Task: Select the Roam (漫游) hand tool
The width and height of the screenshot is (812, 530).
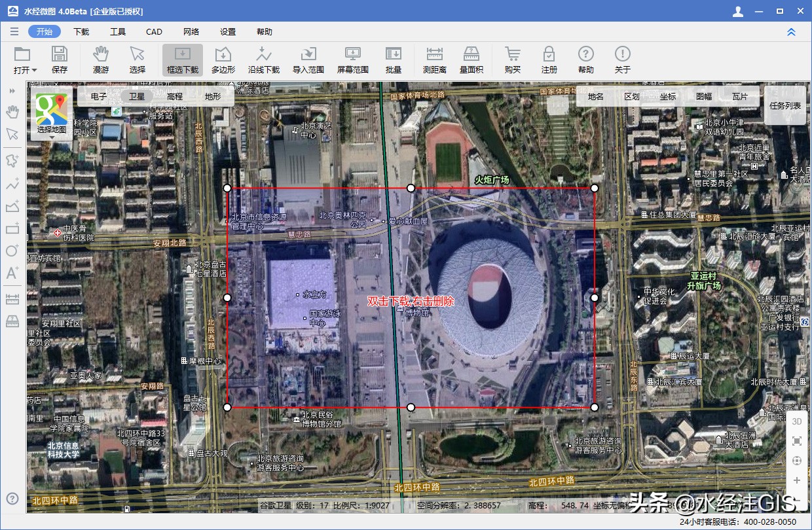Action: point(101,60)
